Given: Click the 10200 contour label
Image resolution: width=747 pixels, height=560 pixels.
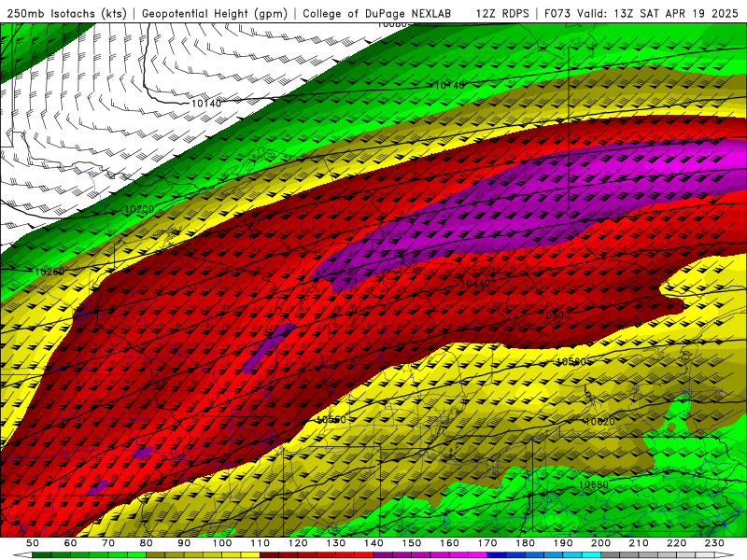Looking at the screenshot, I should (x=139, y=209).
